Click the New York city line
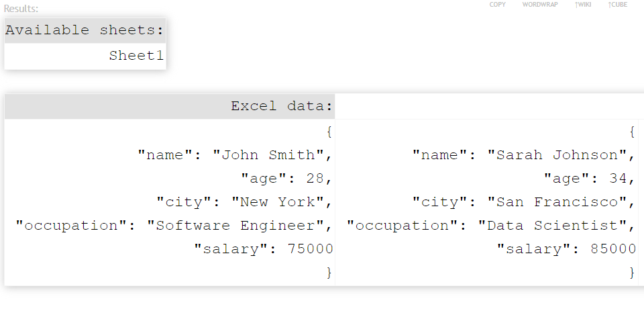 (244, 202)
